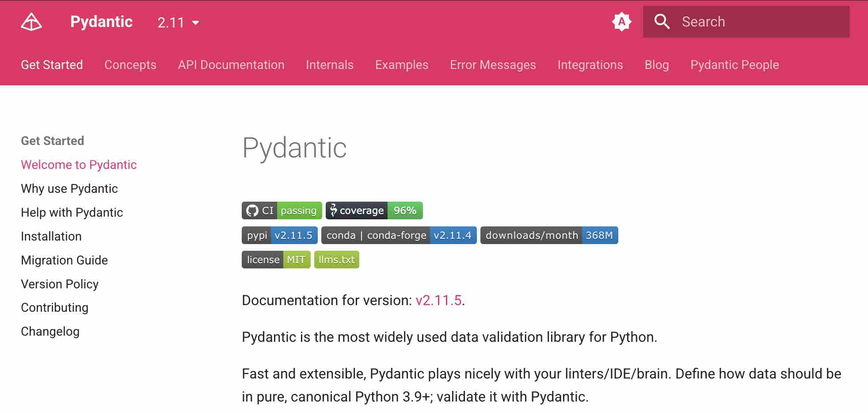Open the Installation page
Viewport: 868px width, 413px height.
tap(51, 237)
